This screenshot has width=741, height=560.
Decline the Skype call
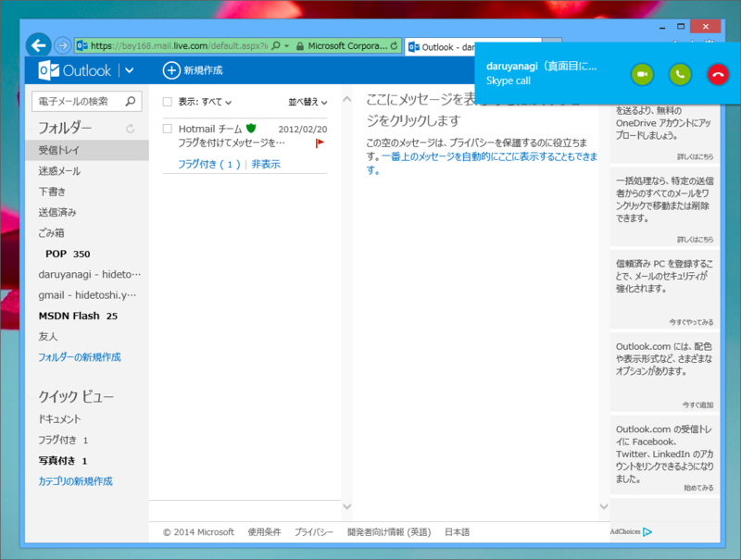(x=718, y=74)
